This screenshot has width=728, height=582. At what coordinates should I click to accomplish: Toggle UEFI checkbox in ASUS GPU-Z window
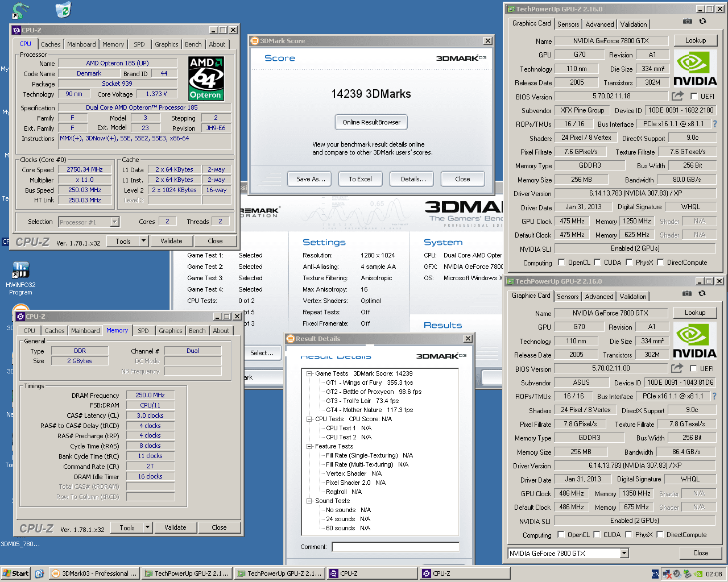pyautogui.click(x=693, y=369)
